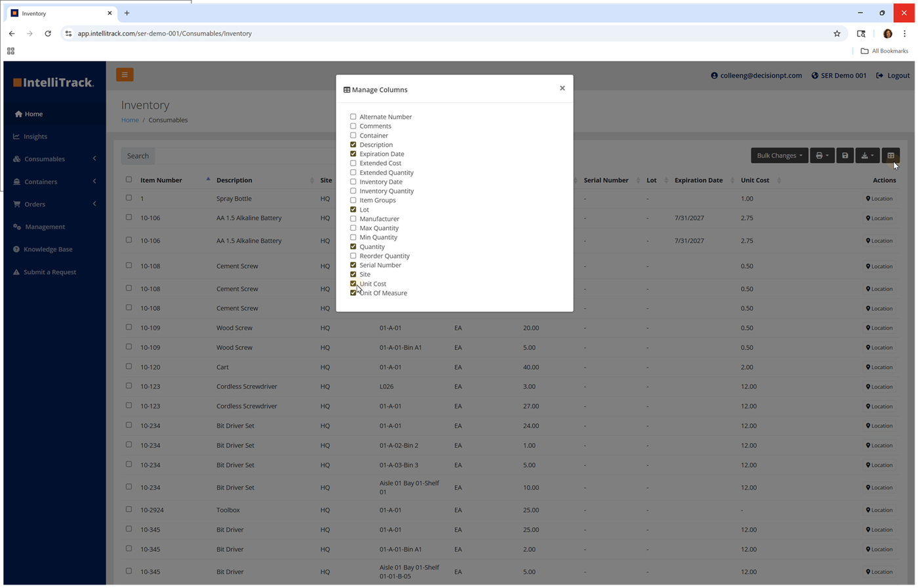Open the browser profile avatar
This screenshot has height=588, width=918.
tap(887, 33)
